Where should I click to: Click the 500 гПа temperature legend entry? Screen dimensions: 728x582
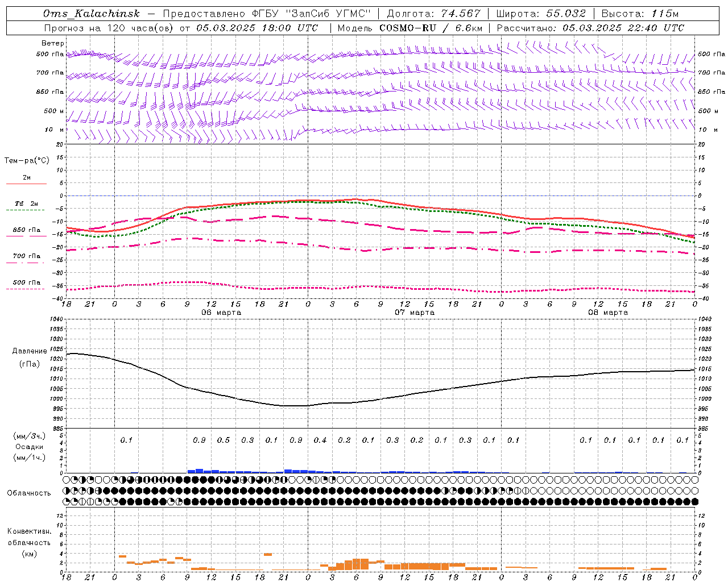[26, 282]
